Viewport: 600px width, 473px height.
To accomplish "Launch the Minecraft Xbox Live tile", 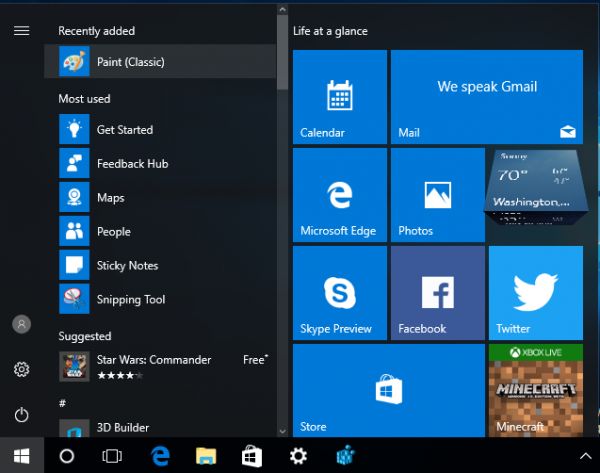I will 536,390.
